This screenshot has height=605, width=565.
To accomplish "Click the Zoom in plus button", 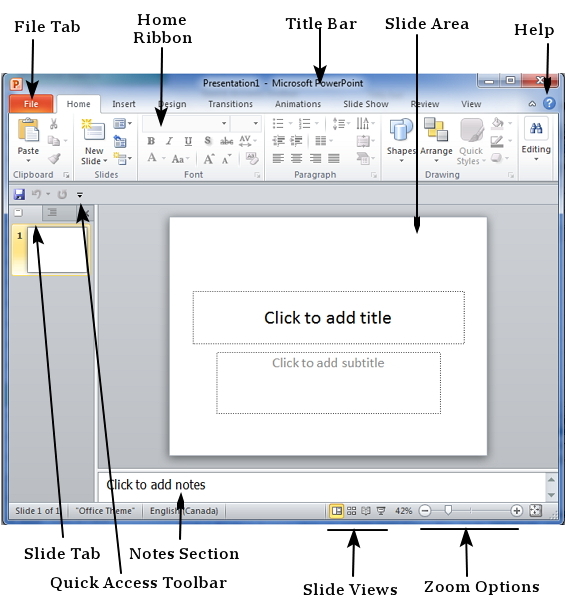I will pos(516,511).
